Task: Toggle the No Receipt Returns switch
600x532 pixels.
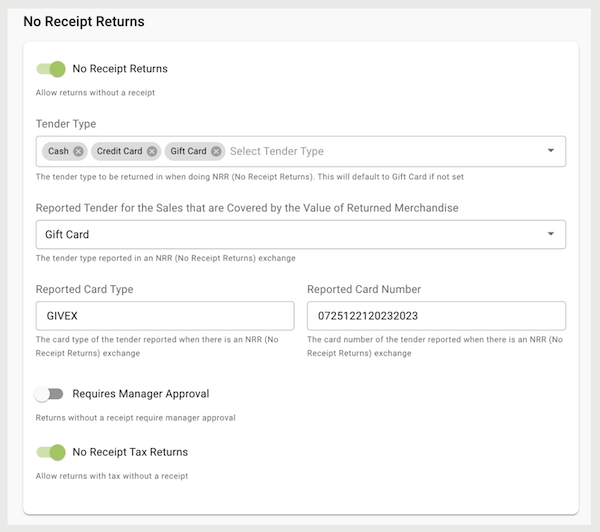Action: pyautogui.click(x=51, y=69)
